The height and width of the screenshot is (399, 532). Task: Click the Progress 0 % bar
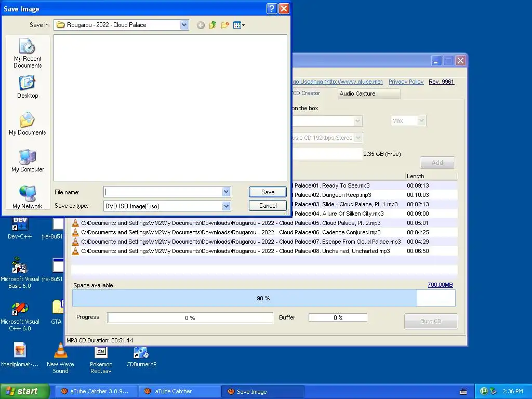[190, 318]
